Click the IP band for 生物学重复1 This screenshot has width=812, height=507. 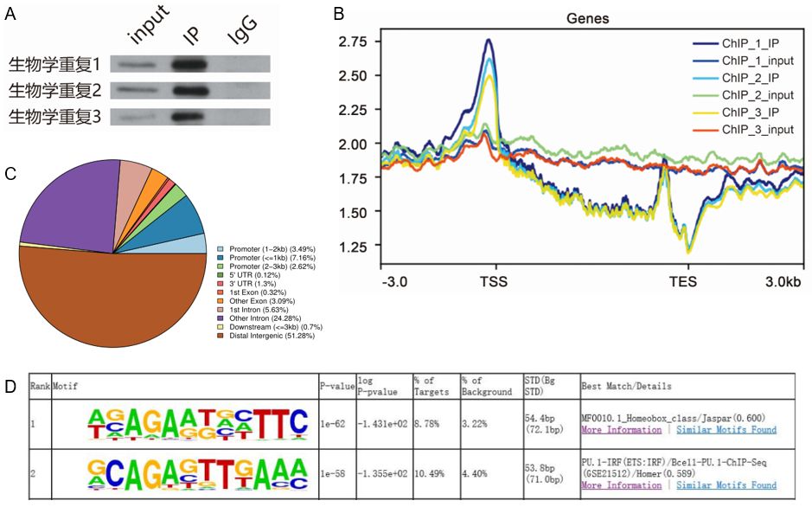(x=187, y=64)
